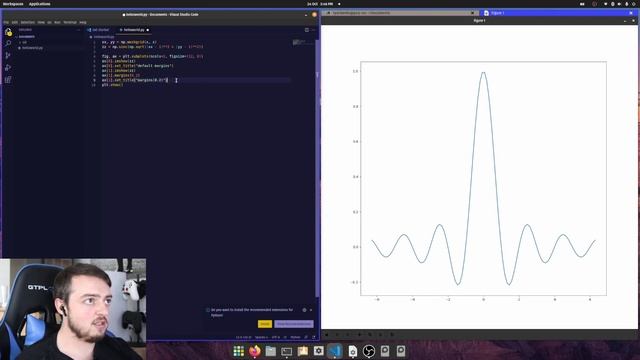Open the editor more actions ellipsis menu
The width and height of the screenshot is (640, 360).
point(313,30)
